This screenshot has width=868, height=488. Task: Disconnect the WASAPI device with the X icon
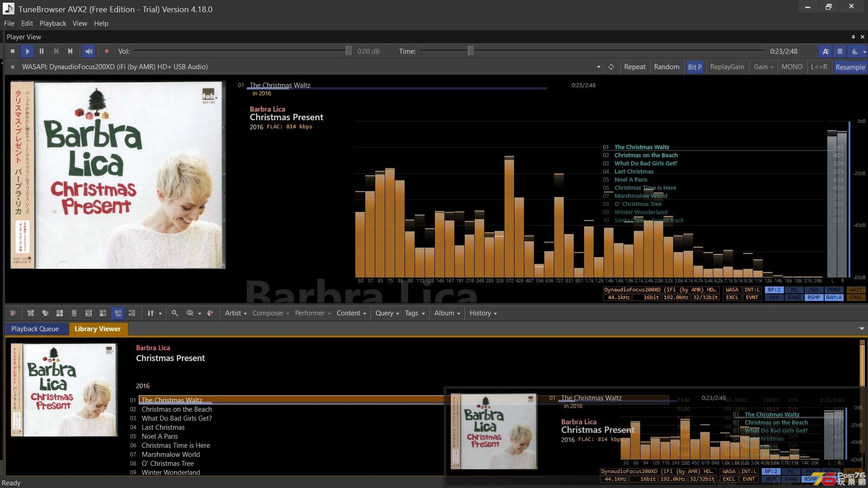[13, 67]
